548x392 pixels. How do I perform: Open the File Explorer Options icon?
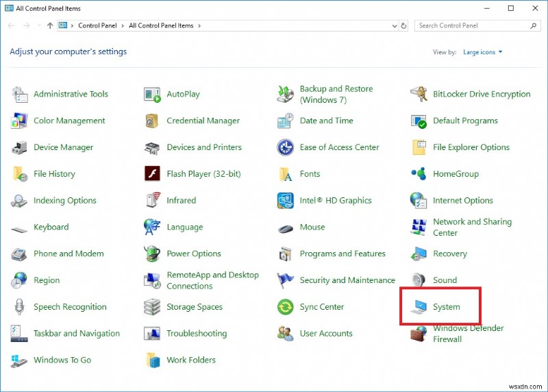click(x=419, y=147)
